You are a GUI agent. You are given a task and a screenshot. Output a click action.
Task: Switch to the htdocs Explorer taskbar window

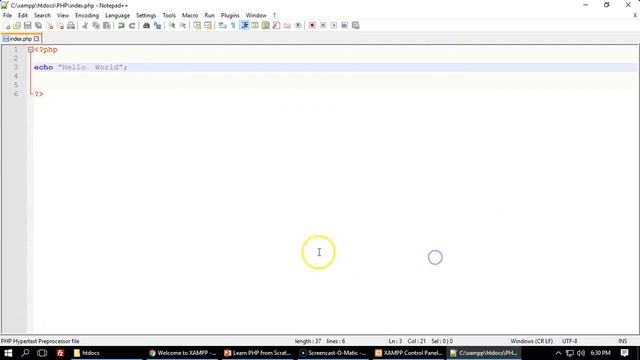point(107,353)
